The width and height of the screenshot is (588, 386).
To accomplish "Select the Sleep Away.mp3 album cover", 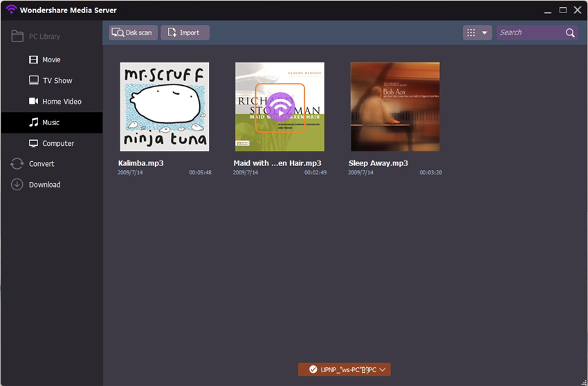I will [x=395, y=107].
